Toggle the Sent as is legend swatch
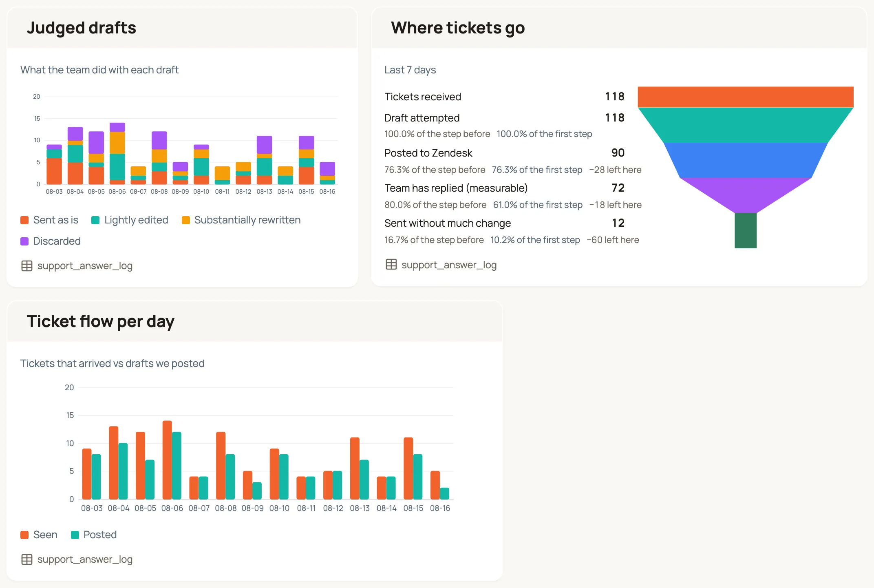874x588 pixels. [x=24, y=220]
